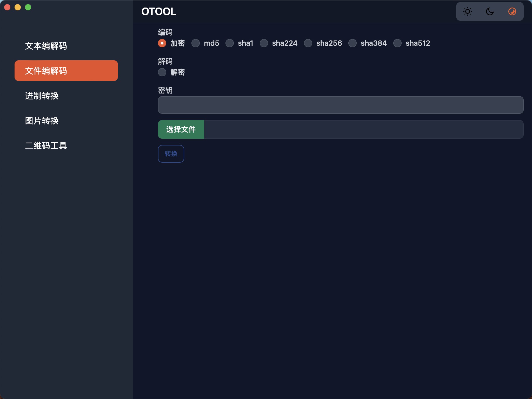Open 二维码工具 from sidebar
Image resolution: width=532 pixels, height=399 pixels.
(46, 146)
